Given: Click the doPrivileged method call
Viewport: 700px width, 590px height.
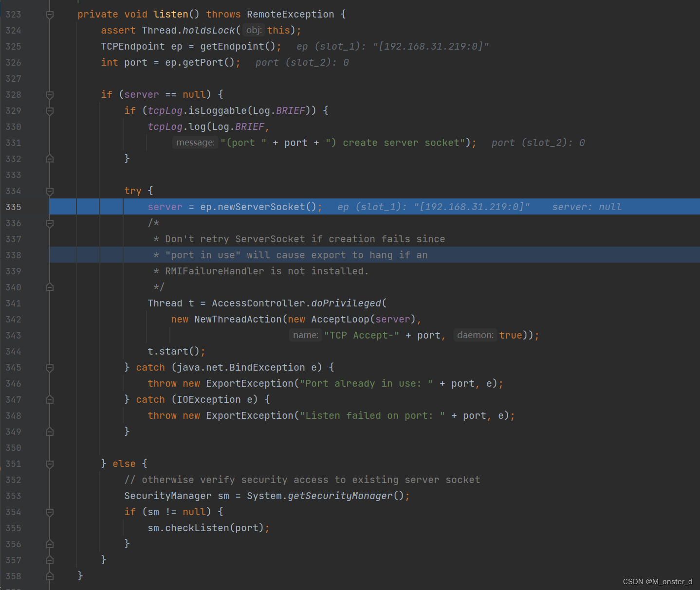Looking at the screenshot, I should tap(346, 304).
